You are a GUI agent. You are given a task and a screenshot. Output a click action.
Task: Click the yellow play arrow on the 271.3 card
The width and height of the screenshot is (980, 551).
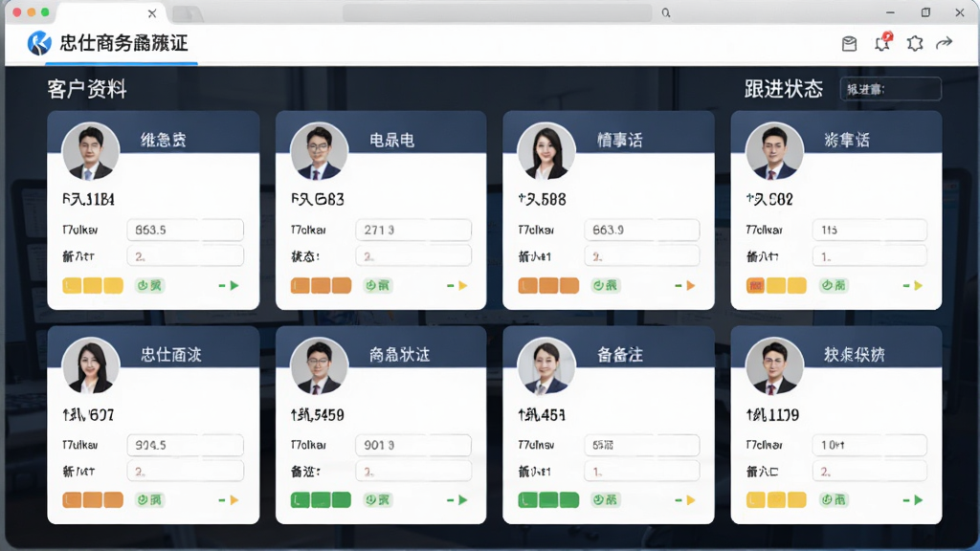click(463, 285)
